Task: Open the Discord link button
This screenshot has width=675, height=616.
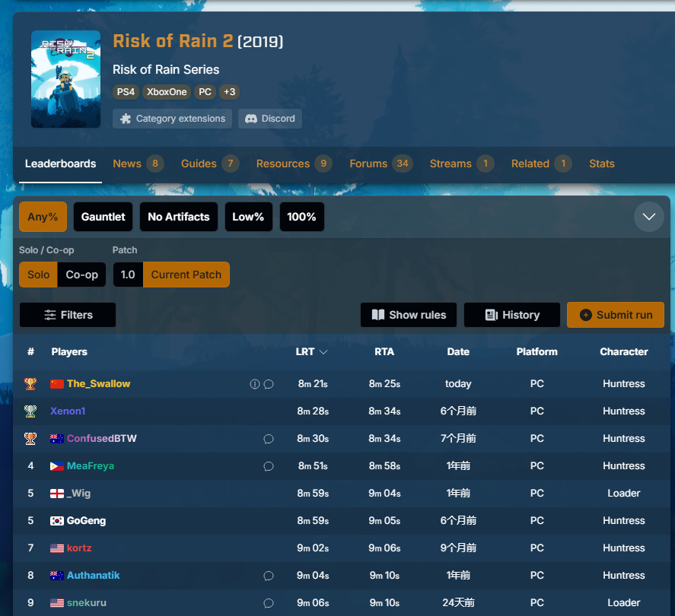Action: pos(270,119)
